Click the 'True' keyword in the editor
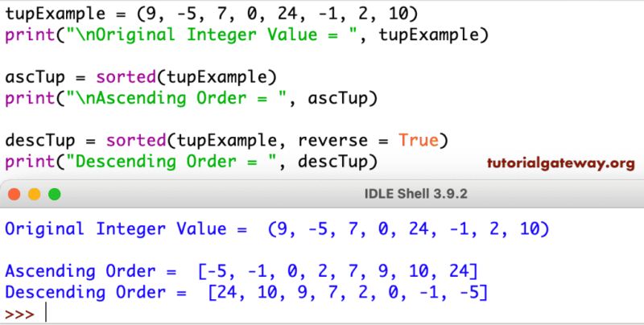 418,140
